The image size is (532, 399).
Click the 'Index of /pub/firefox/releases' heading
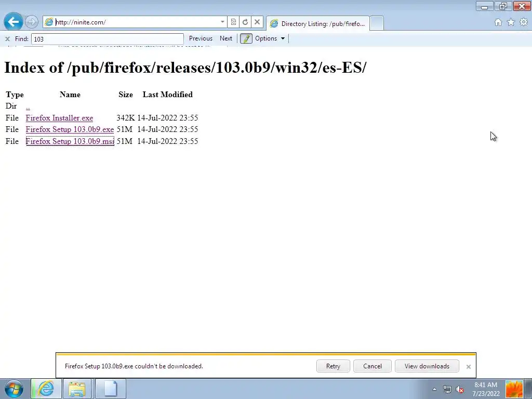click(x=185, y=68)
